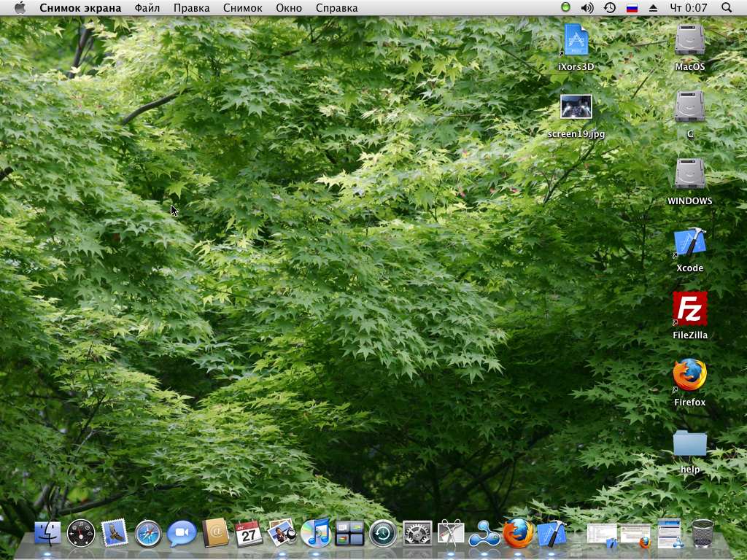Click the Trash in the Dock
747x560 pixels.
[x=703, y=534]
